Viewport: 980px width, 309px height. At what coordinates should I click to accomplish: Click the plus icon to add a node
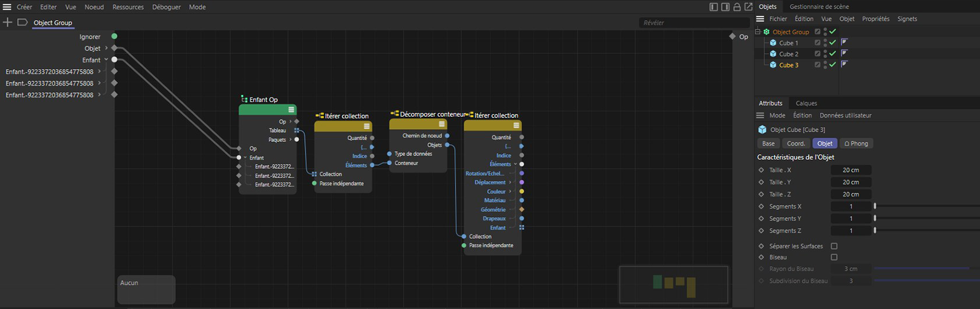tap(7, 22)
